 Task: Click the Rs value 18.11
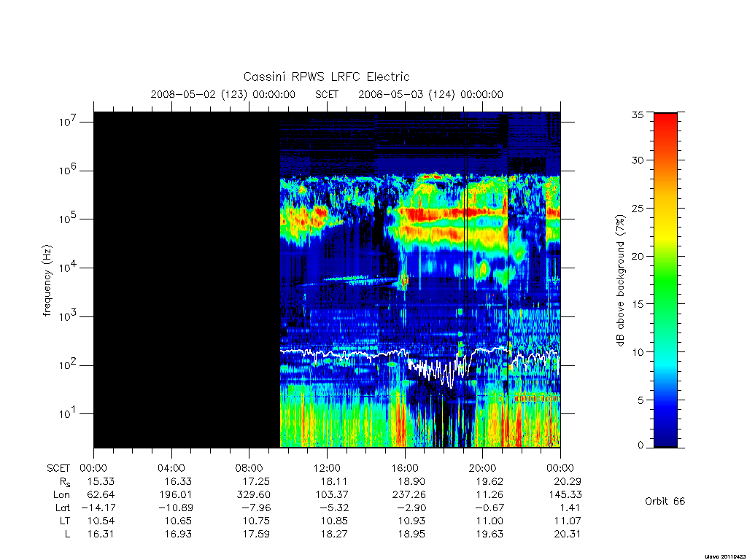(x=334, y=481)
